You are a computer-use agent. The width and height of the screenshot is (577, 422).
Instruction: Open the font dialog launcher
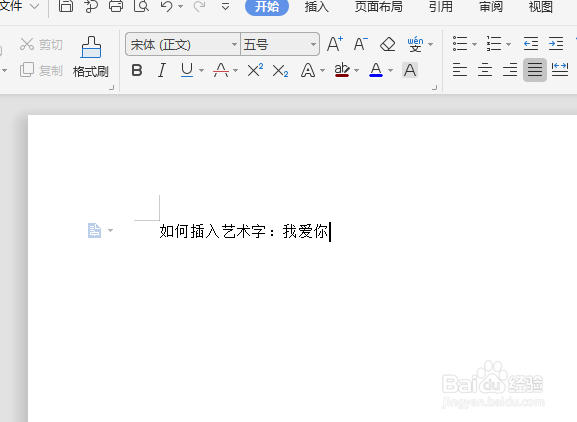pyautogui.click(x=434, y=87)
